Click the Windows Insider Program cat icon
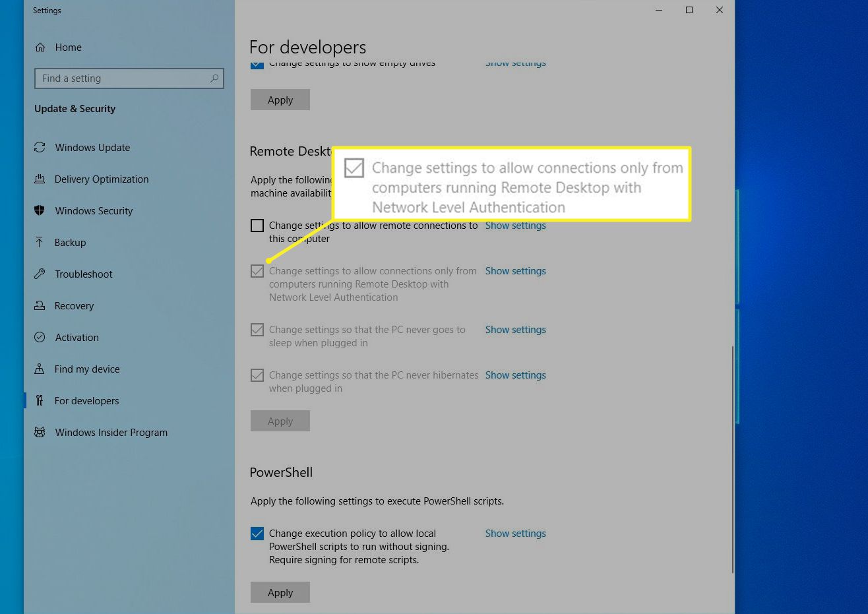 (40, 433)
